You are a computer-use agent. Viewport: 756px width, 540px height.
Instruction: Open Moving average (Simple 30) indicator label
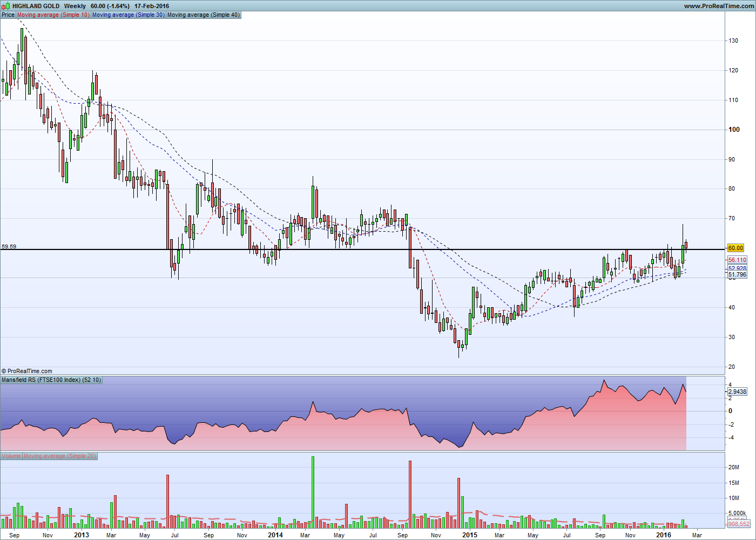129,15
